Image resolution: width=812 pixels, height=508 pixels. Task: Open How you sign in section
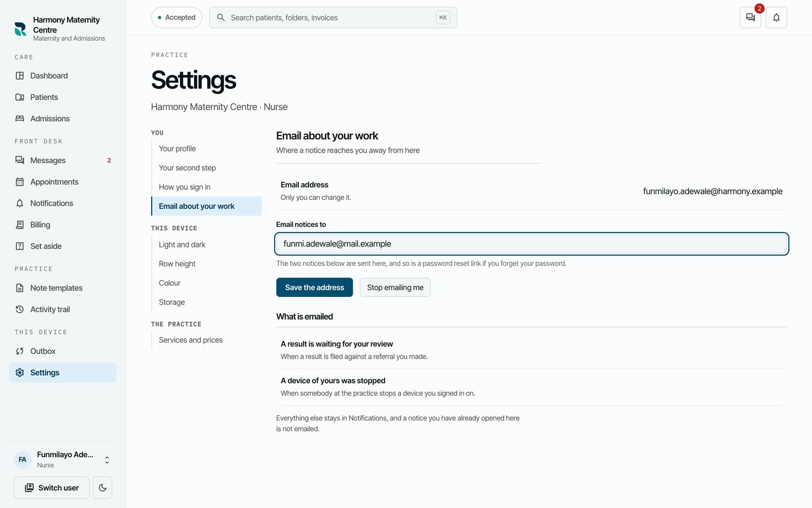coord(206,187)
